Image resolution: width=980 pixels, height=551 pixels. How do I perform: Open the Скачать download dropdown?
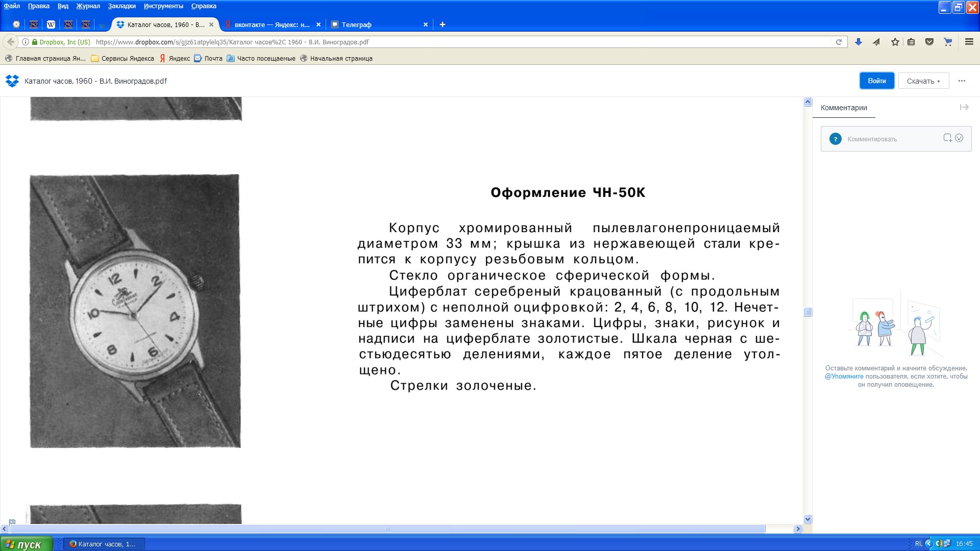[x=923, y=81]
